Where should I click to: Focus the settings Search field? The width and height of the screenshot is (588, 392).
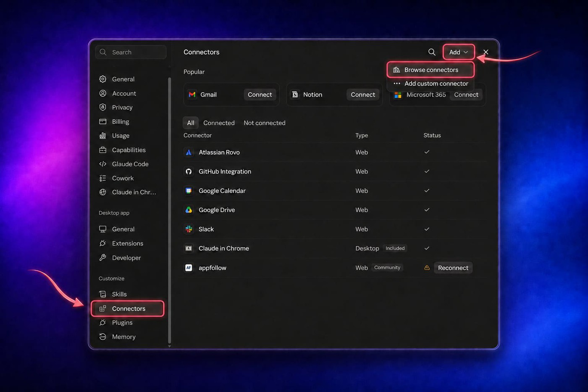pos(131,52)
